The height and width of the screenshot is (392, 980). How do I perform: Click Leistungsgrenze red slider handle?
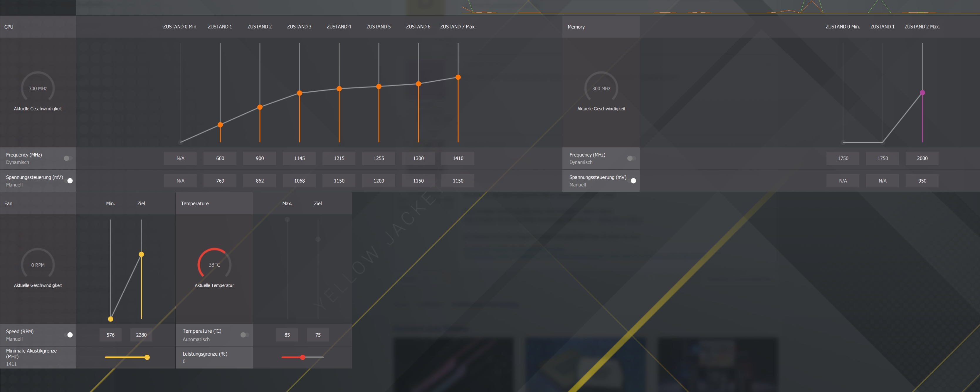tap(302, 357)
